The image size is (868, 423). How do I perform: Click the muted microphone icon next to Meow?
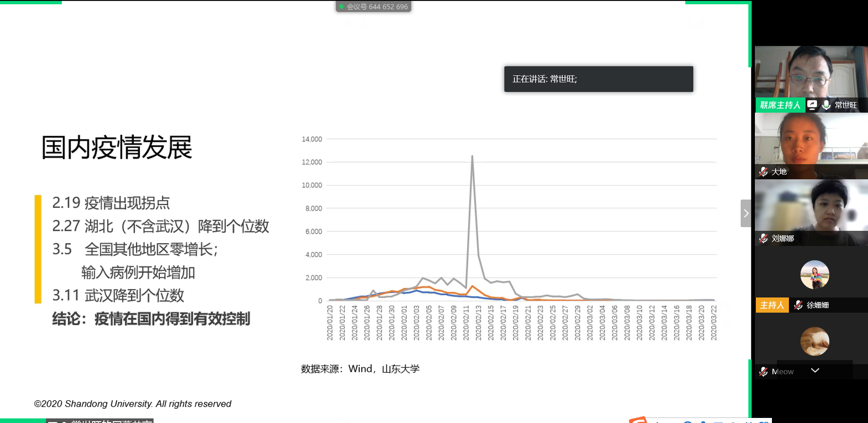point(763,372)
